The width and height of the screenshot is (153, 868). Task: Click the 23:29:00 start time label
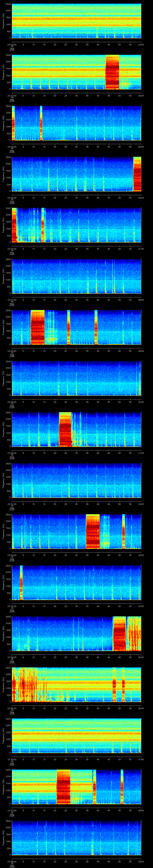[x=12, y=402]
